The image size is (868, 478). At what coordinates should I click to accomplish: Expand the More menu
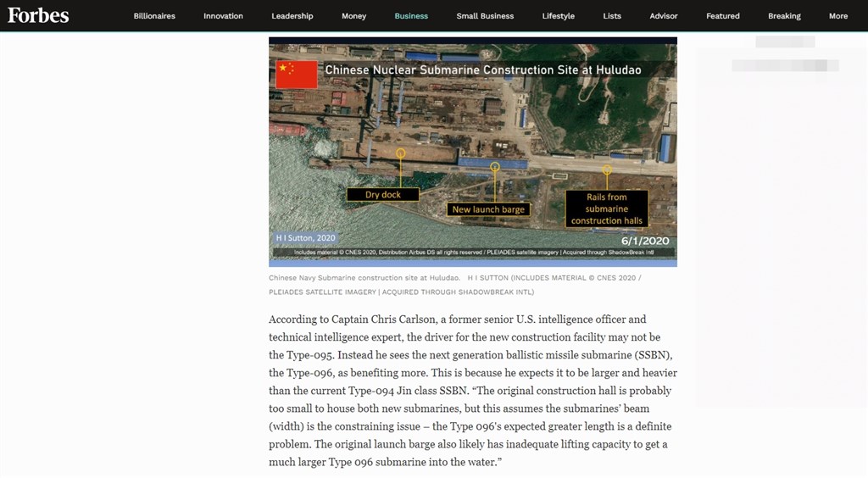838,16
